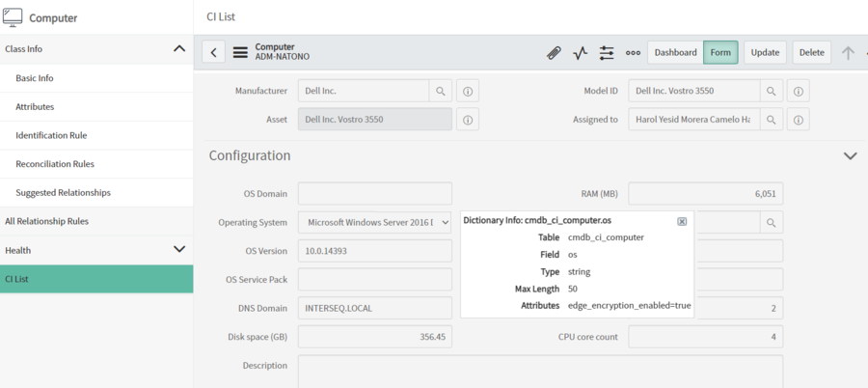Click the 'CI List' page heading

coord(221,16)
